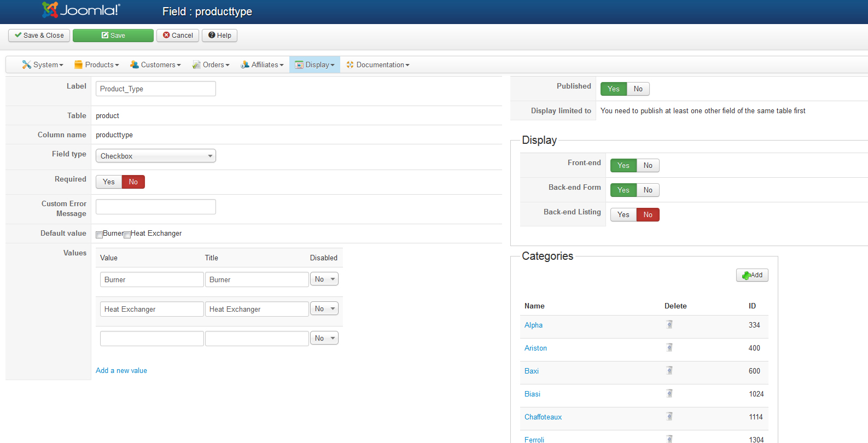Viewport: 868px width, 443px height.
Task: Focus the empty value input in last row
Action: [152, 339]
